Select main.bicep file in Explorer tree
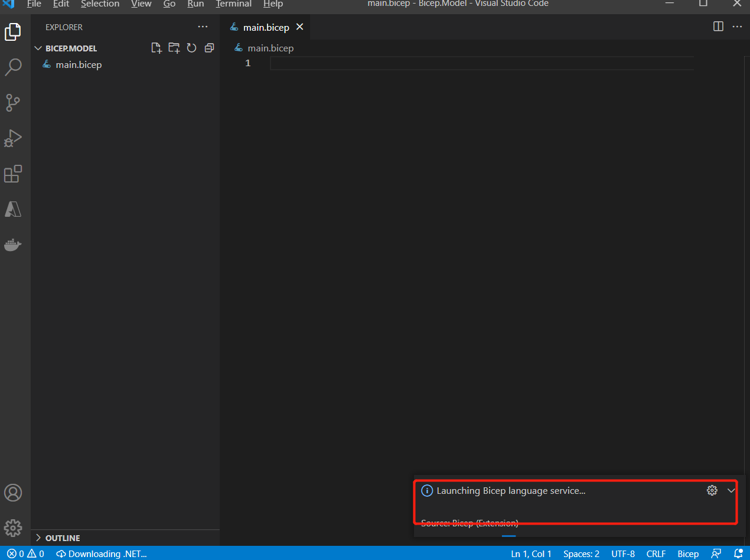Viewport: 750px width, 560px height. click(x=79, y=65)
